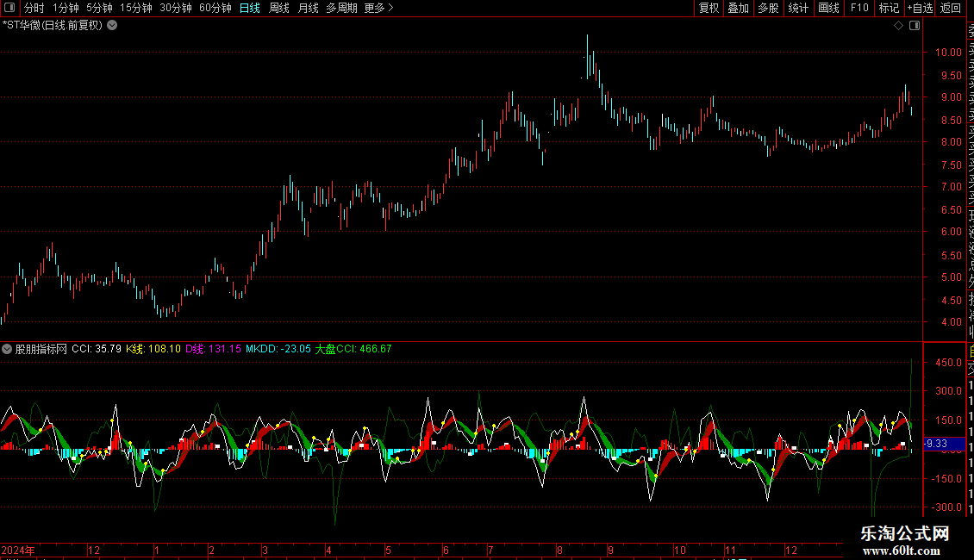Select the 30分钟 period tab
974x560 pixels.
[175, 8]
